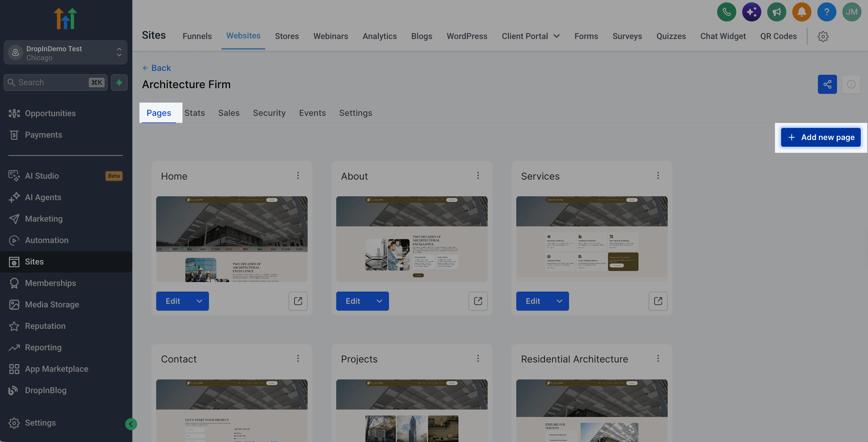Click the sidebar Search field
This screenshot has width=868, height=442.
coord(56,83)
